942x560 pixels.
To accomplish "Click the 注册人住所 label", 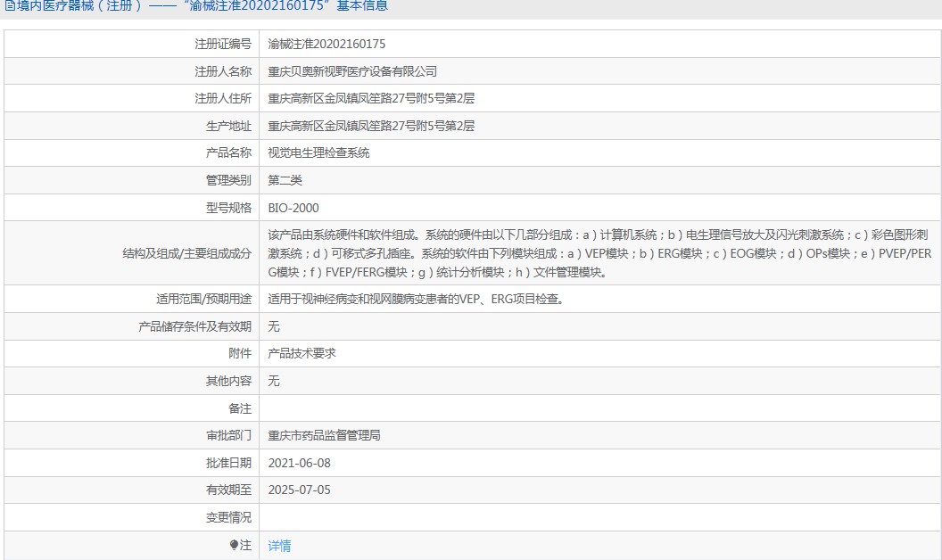I will pos(223,99).
